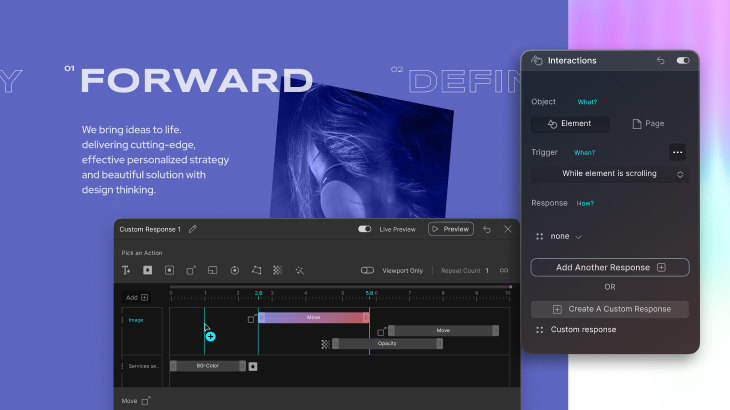
Task: Rename Custom Response 1 with pencil icon
Action: (x=193, y=229)
